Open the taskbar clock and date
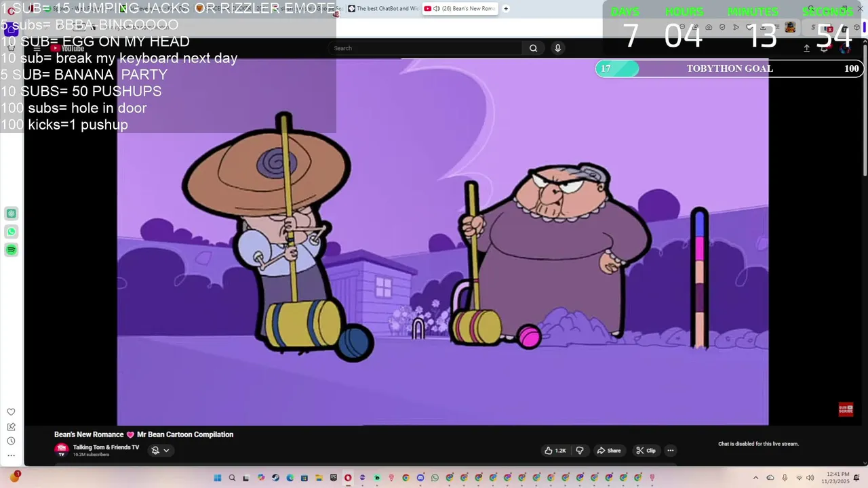The image size is (868, 488). pos(835,478)
